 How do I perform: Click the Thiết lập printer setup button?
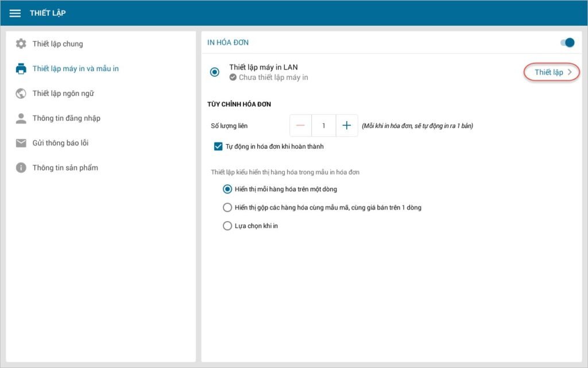[549, 72]
